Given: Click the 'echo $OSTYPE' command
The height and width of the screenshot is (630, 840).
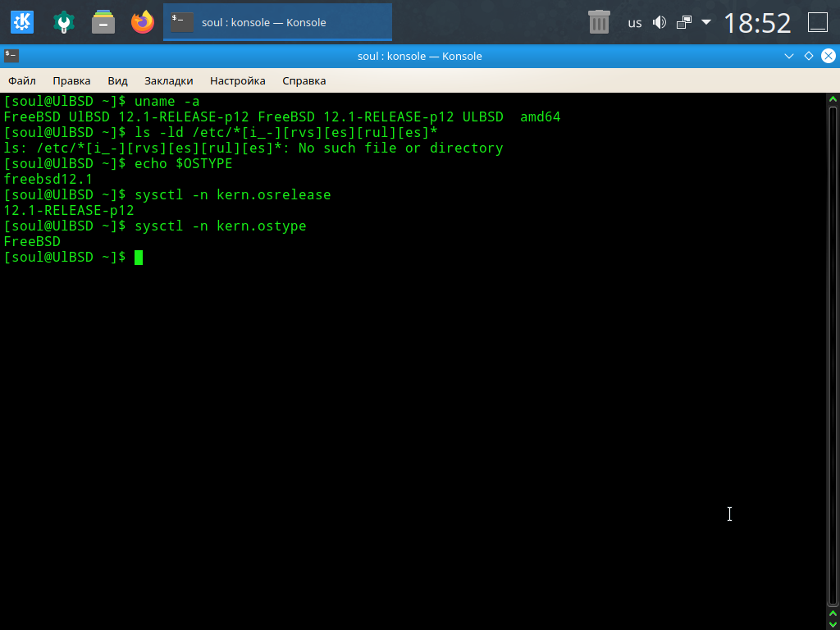Looking at the screenshot, I should click(183, 163).
